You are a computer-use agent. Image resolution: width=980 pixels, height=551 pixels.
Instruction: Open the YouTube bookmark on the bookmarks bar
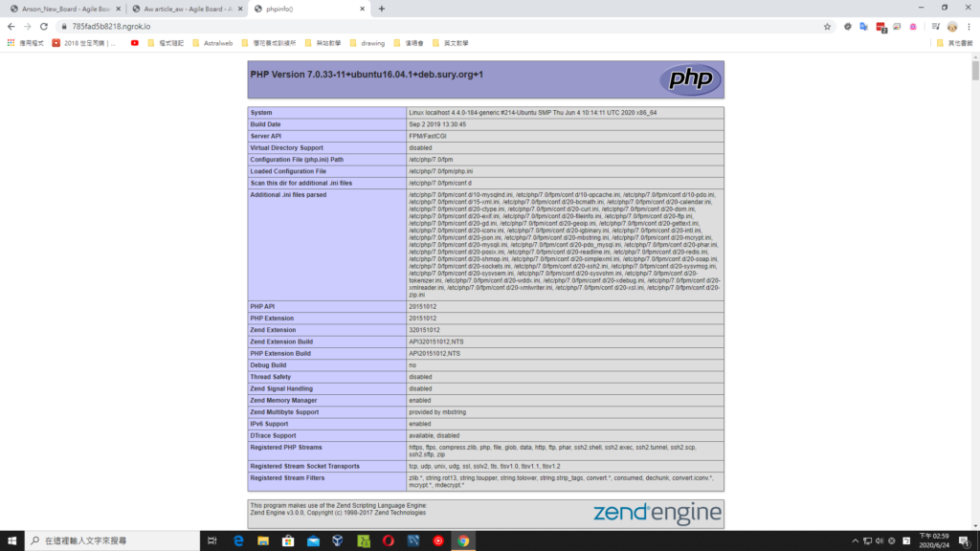(x=134, y=43)
